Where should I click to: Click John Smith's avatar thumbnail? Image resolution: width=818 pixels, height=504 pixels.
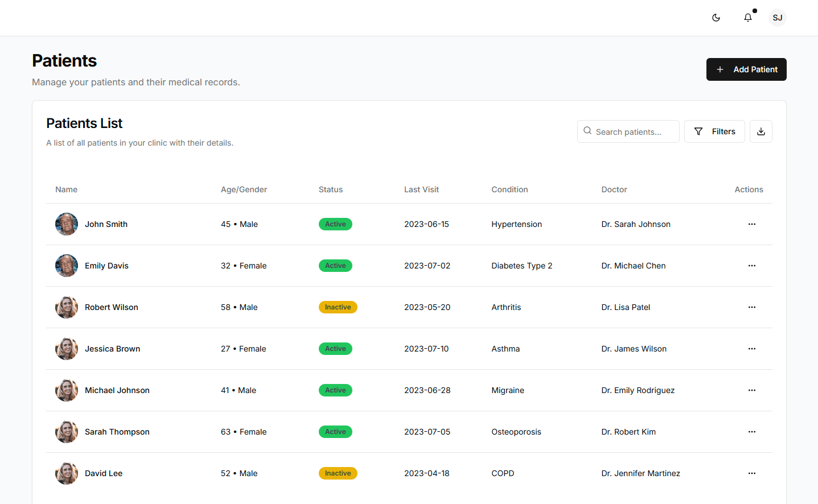pyautogui.click(x=67, y=224)
